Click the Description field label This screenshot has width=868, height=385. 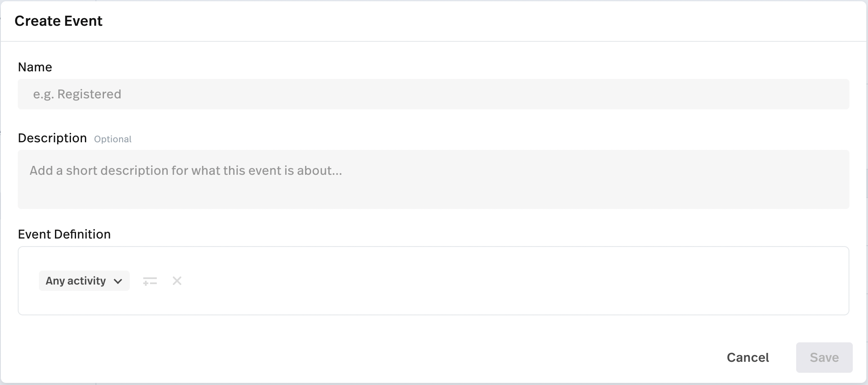coord(52,138)
